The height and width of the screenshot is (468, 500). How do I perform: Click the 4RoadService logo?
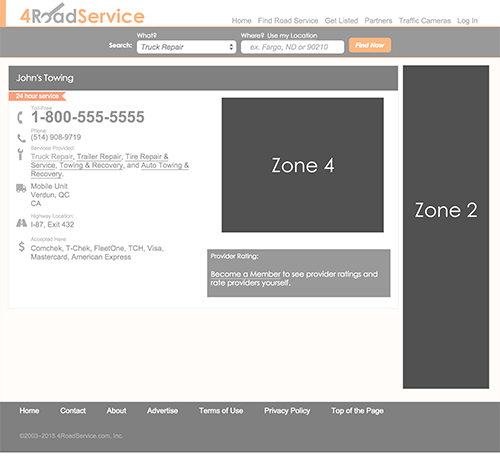pos(82,14)
